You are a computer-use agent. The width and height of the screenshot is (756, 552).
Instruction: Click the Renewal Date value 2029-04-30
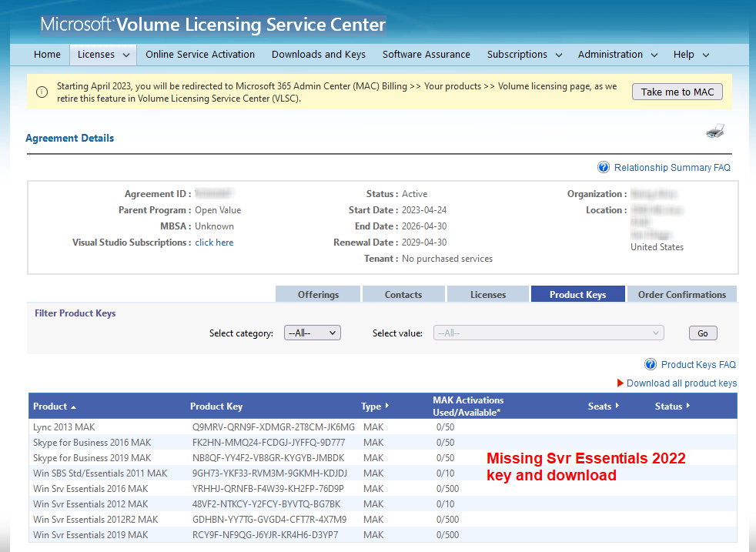[424, 243]
